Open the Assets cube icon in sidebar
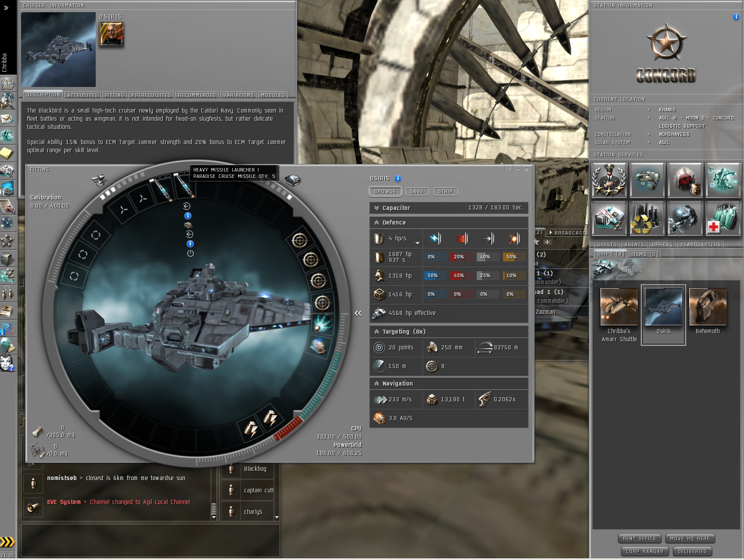744x560 pixels. pyautogui.click(x=7, y=258)
